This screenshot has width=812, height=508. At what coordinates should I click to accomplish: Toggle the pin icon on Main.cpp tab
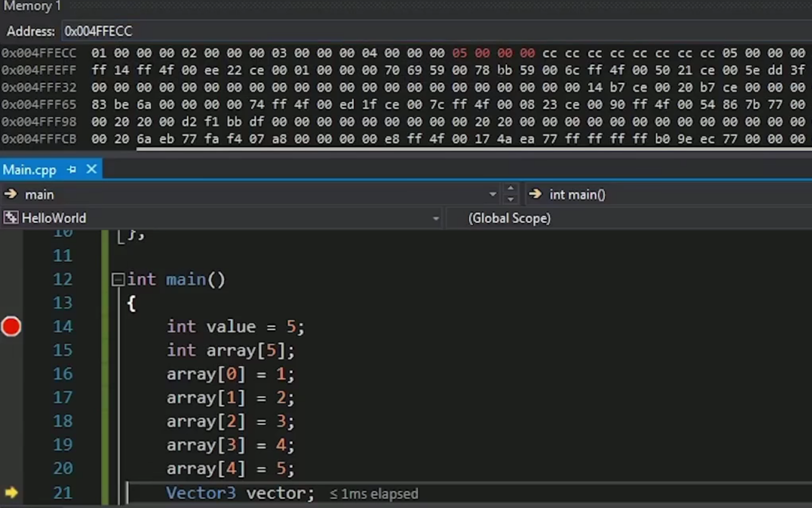pyautogui.click(x=72, y=170)
